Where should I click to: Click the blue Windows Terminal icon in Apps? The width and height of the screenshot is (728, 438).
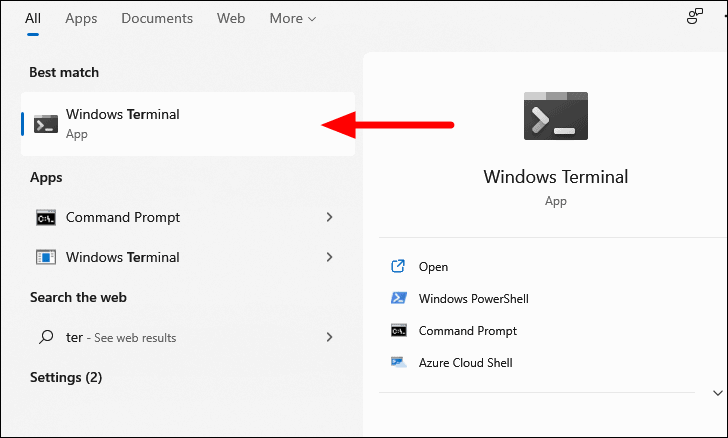46,257
